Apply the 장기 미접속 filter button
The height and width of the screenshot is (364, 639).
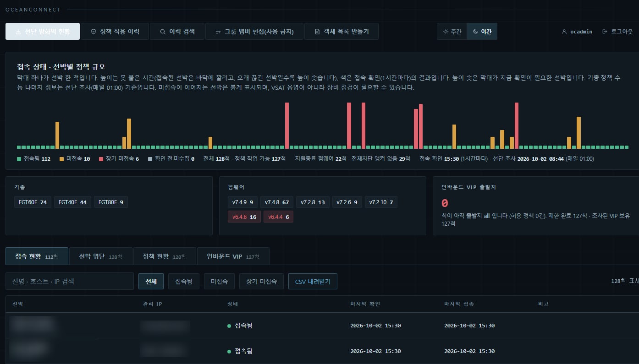(261, 282)
